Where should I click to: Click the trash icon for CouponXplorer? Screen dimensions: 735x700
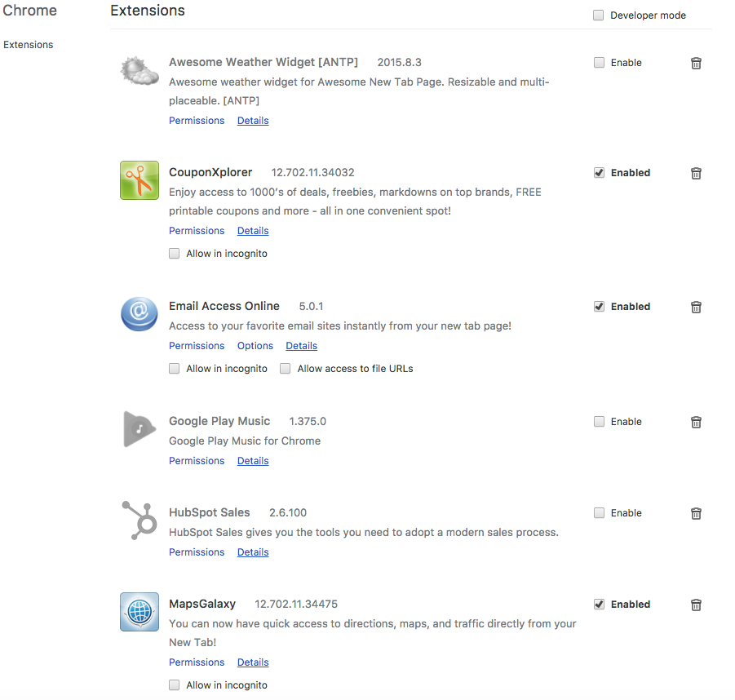pos(696,173)
